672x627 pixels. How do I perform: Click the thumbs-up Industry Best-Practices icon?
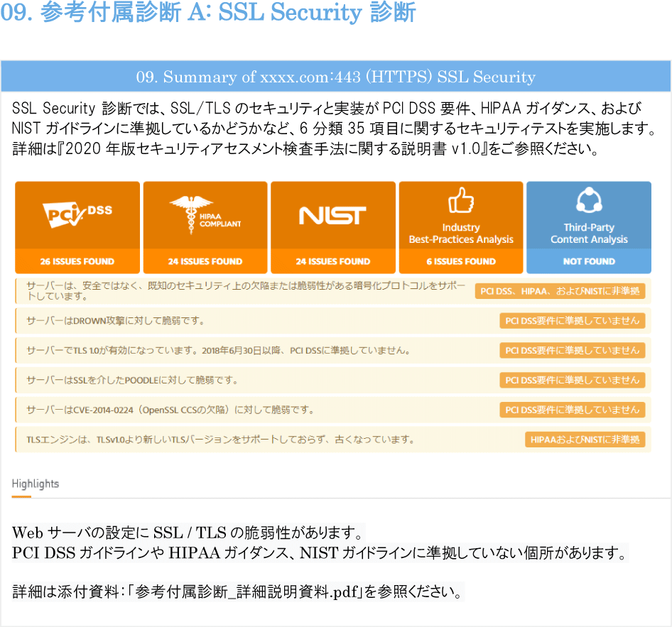tap(461, 200)
